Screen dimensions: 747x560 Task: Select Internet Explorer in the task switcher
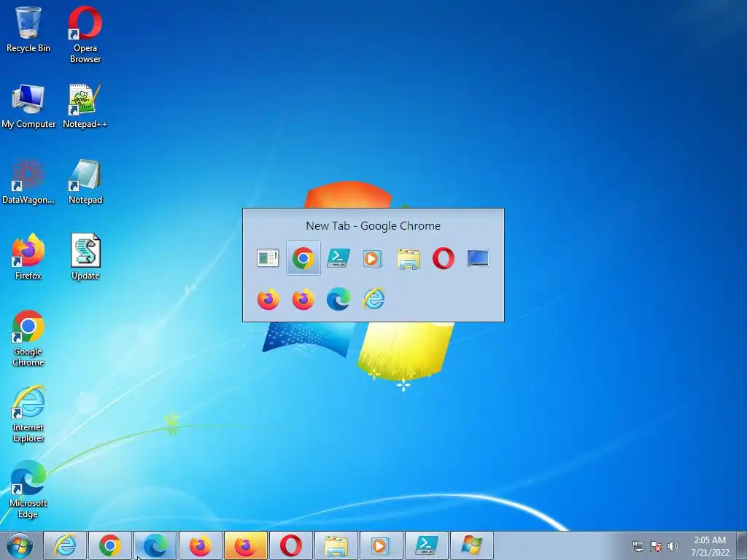[373, 299]
